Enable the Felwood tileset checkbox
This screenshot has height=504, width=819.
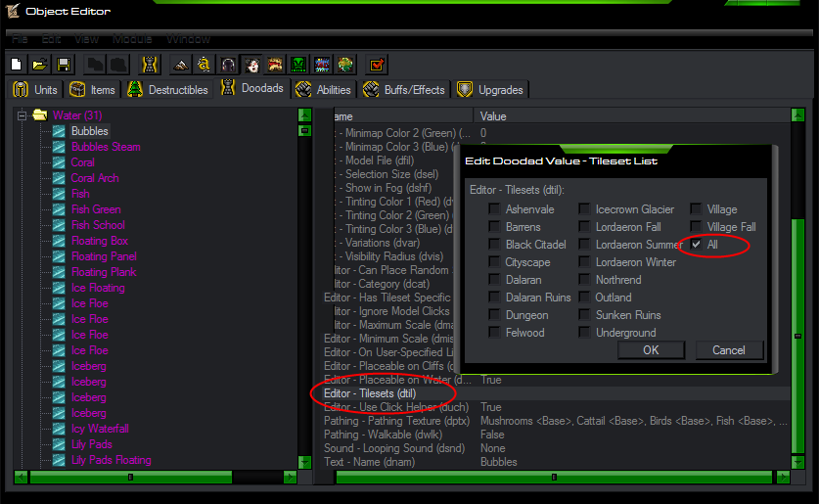tap(494, 332)
